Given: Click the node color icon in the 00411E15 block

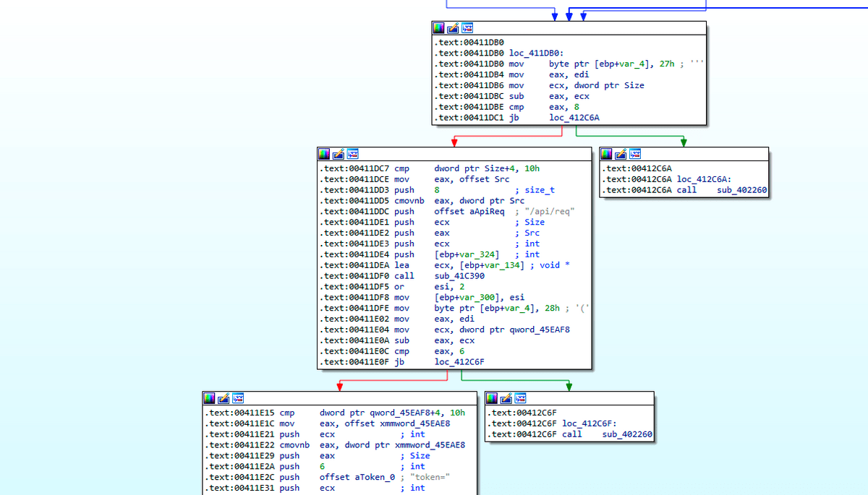Looking at the screenshot, I should (x=210, y=398).
